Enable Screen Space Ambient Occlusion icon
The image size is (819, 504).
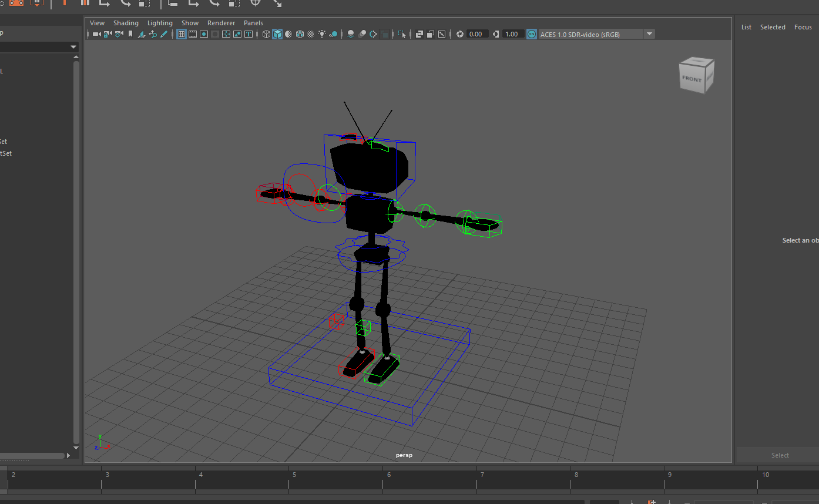351,34
